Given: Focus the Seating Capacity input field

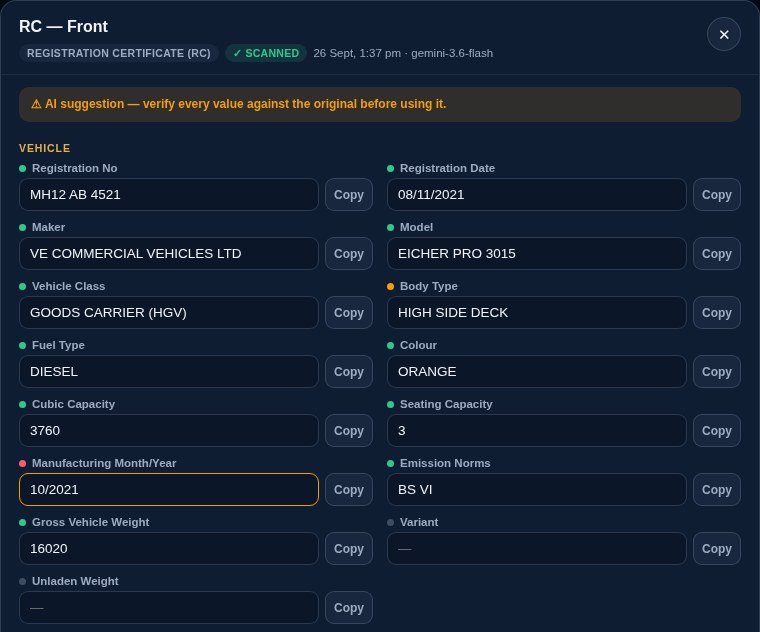Looking at the screenshot, I should tap(537, 430).
